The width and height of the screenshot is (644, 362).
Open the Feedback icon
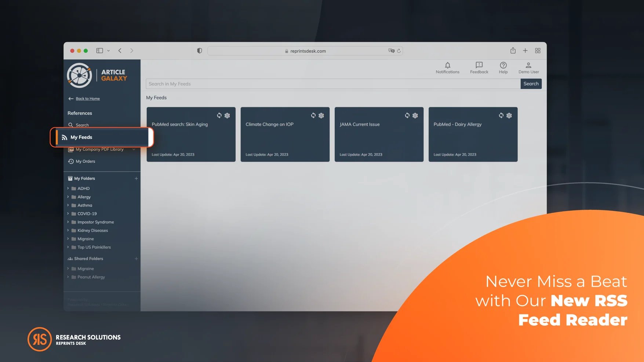point(479,68)
